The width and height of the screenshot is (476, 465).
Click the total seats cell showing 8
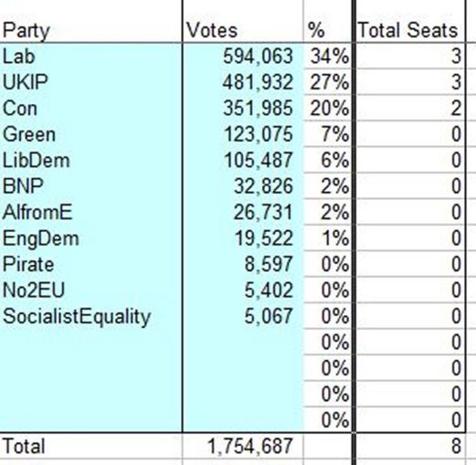click(410, 446)
